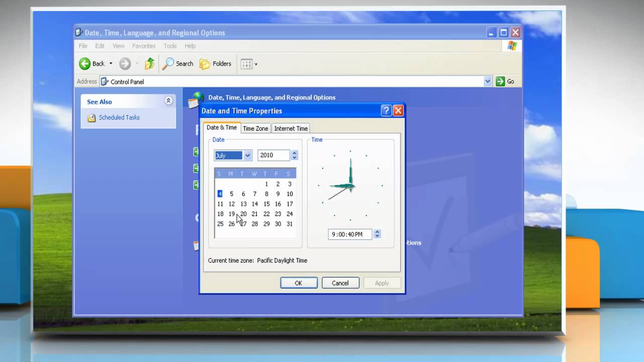
Task: Open the Views icon dropdown
Action: [249, 64]
